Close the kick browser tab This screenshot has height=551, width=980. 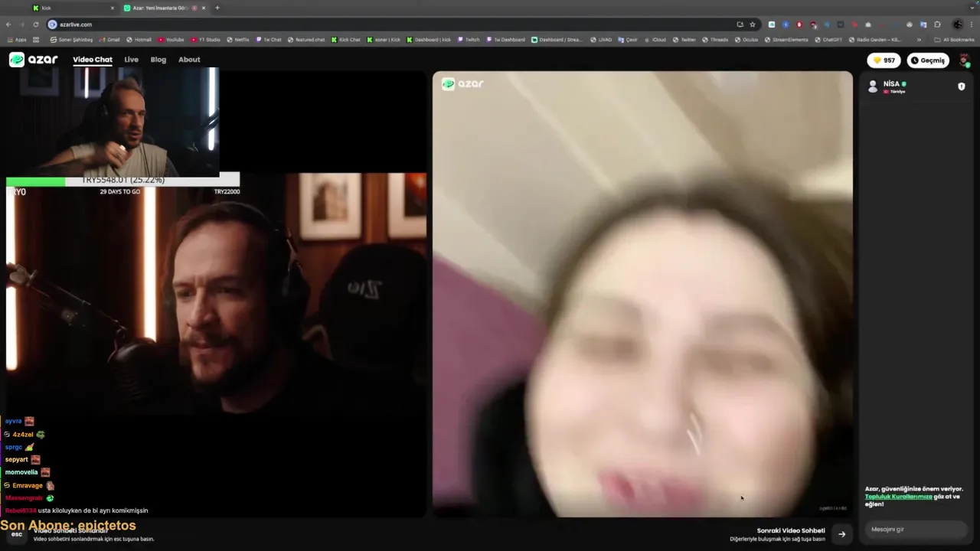point(112,8)
